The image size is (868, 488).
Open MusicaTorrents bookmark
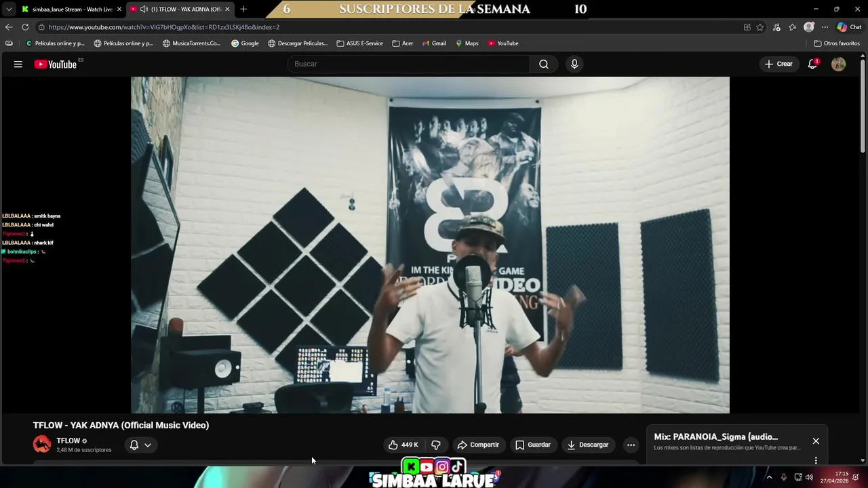click(191, 43)
